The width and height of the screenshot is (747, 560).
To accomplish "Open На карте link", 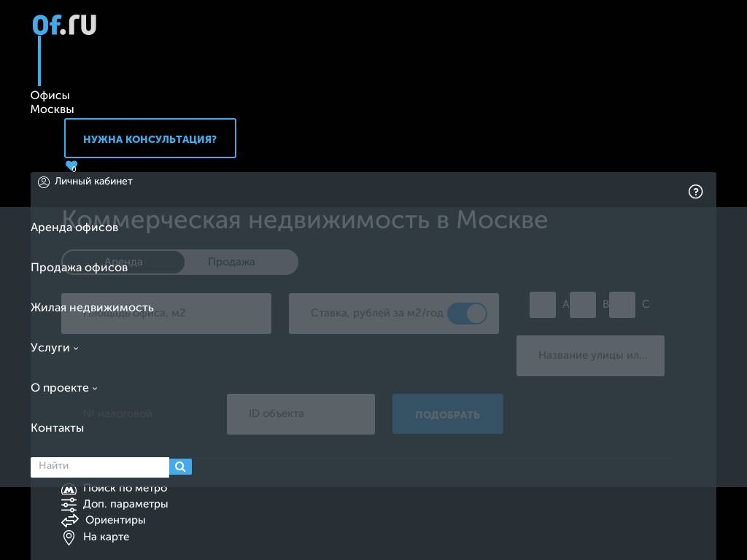I will click(x=107, y=537).
